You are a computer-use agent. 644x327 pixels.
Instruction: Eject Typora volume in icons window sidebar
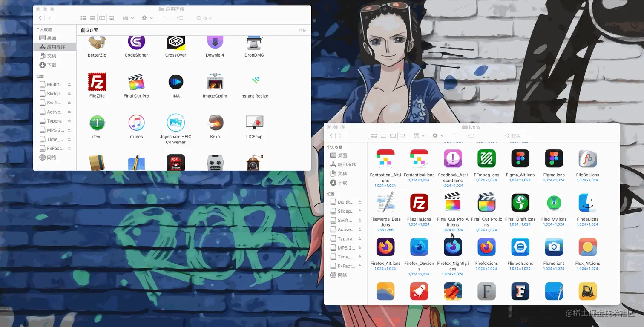click(359, 238)
